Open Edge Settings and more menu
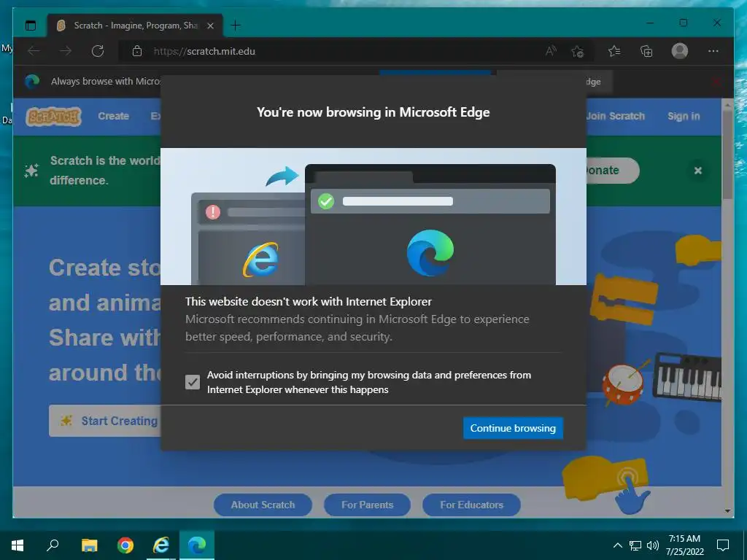 [713, 51]
